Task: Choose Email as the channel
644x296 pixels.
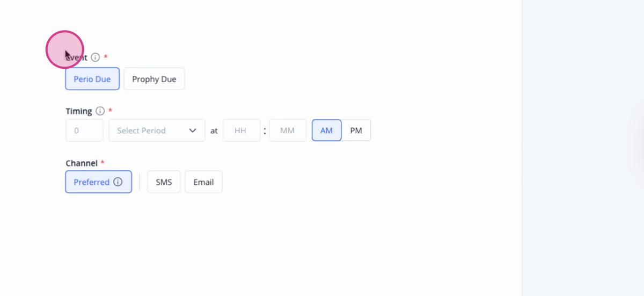Action: tap(203, 182)
